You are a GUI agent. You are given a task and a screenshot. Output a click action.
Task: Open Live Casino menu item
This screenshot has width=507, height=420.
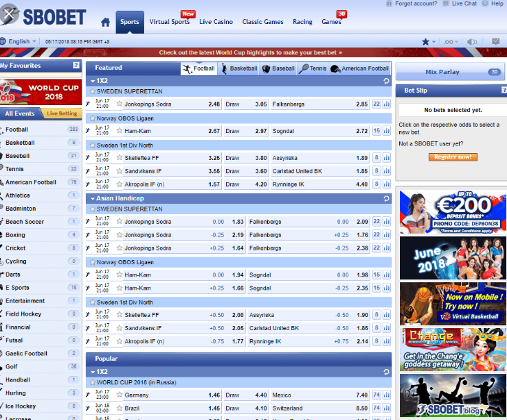(x=216, y=22)
